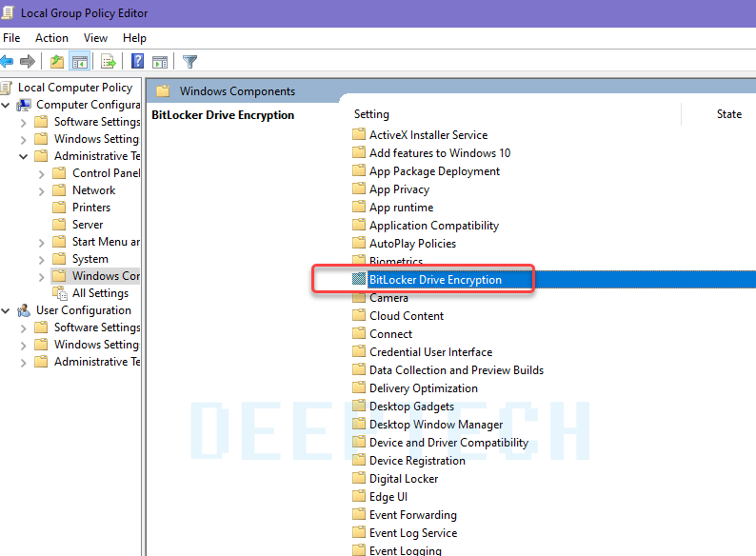Select All Settings in the tree
This screenshot has height=556, width=756.
coord(100,293)
